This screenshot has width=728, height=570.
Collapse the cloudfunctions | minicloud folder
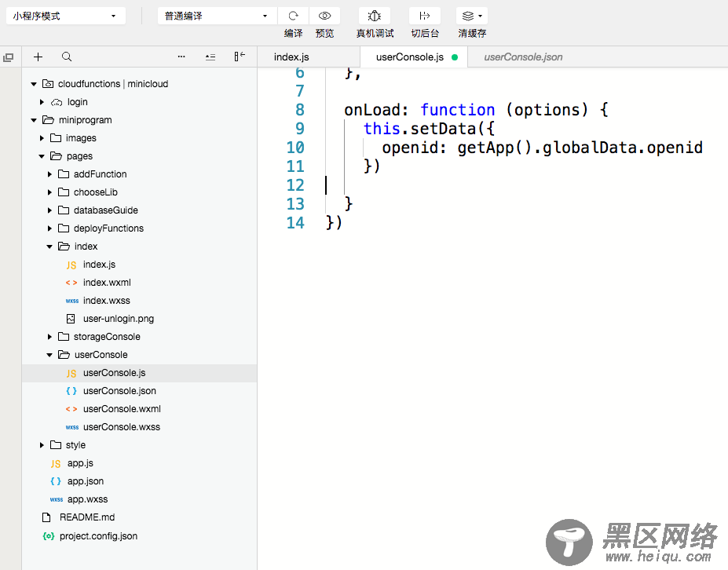(34, 84)
